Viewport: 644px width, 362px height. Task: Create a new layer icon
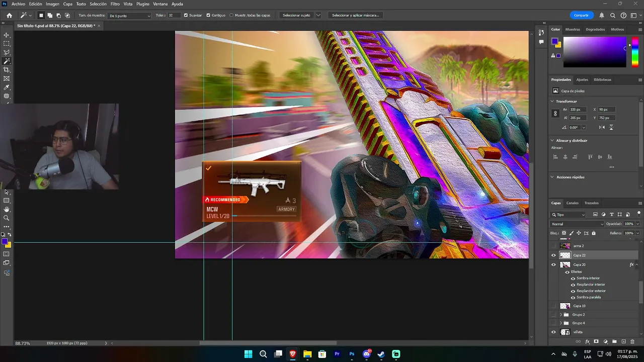623,342
